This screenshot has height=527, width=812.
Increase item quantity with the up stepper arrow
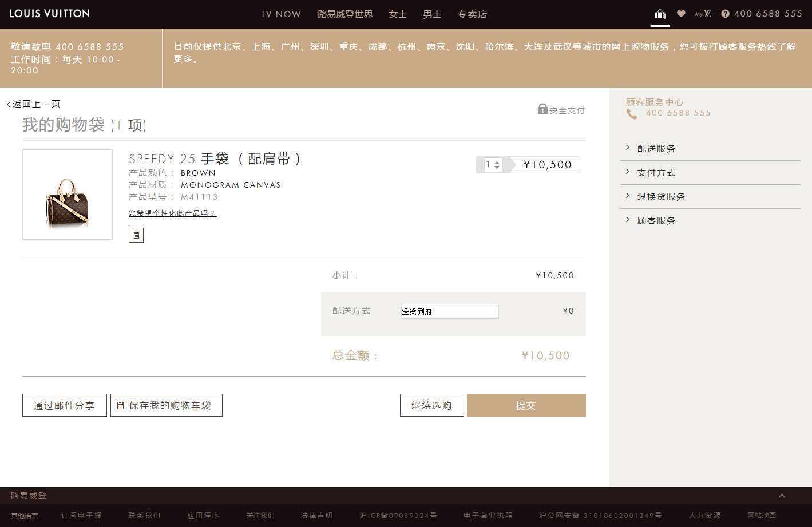(497, 162)
